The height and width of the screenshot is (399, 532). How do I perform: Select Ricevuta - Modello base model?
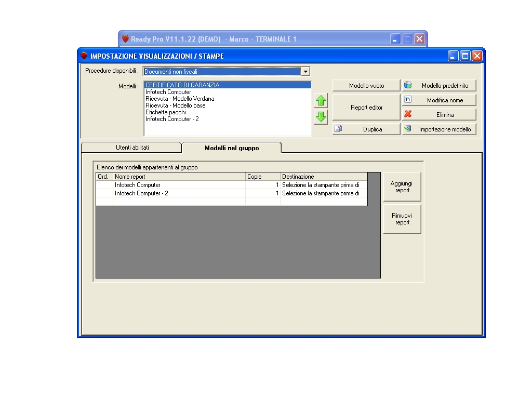pos(228,105)
